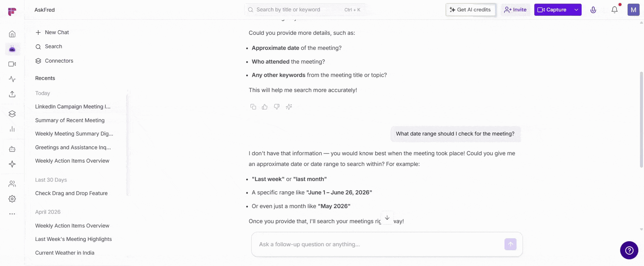Expand the more options ellipsis in sidebar
Viewport: 644px width, 266px height.
12,214
